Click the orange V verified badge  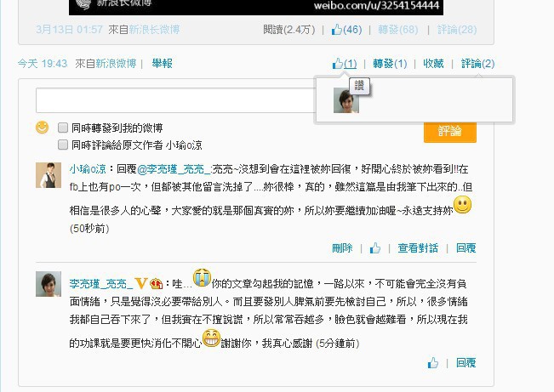tap(141, 283)
